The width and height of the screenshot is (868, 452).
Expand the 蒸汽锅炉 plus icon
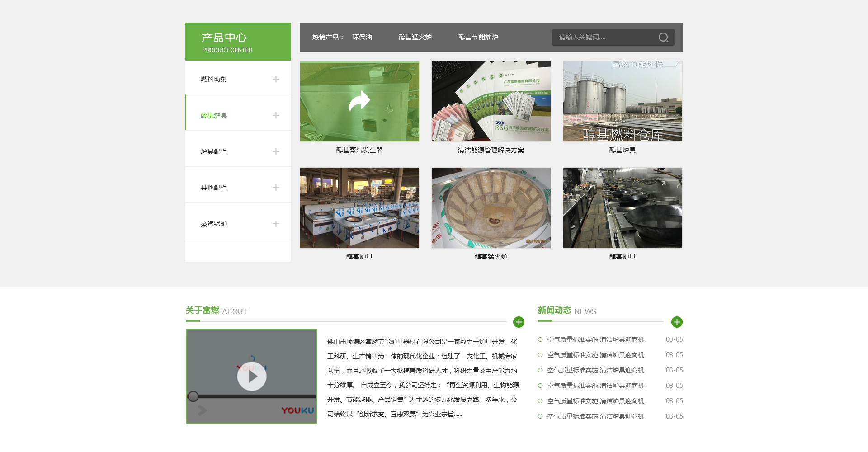(x=276, y=224)
